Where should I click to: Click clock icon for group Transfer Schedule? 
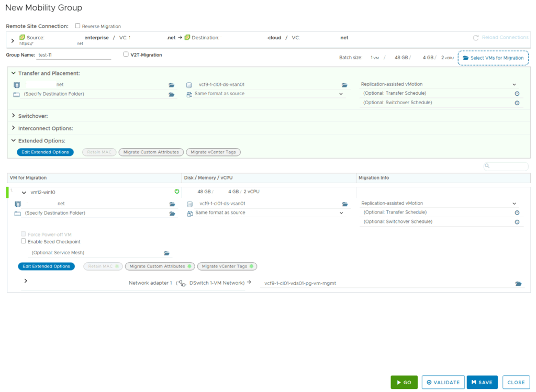pos(517,94)
